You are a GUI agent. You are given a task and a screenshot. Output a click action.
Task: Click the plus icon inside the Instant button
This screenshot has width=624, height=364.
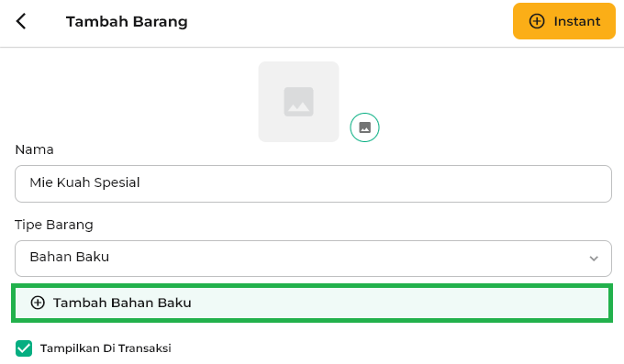point(537,21)
